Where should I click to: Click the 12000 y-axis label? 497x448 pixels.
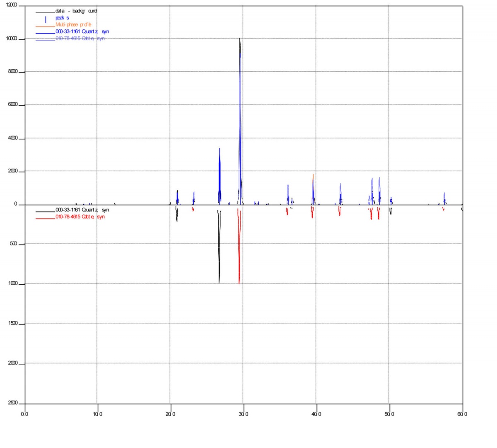pyautogui.click(x=12, y=6)
